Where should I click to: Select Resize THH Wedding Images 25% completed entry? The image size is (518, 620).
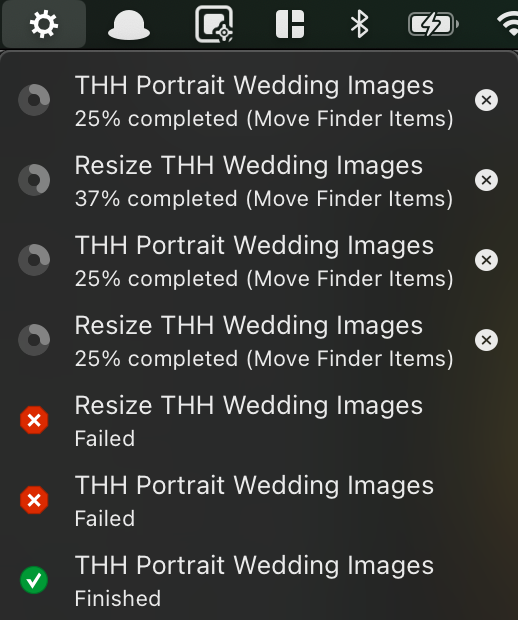(259, 340)
